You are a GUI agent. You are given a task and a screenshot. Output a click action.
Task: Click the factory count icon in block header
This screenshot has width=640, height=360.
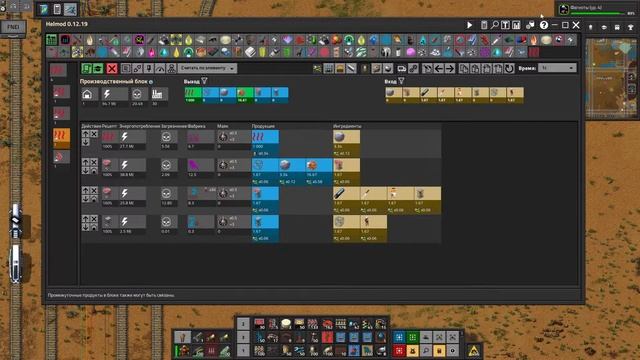pos(157,94)
